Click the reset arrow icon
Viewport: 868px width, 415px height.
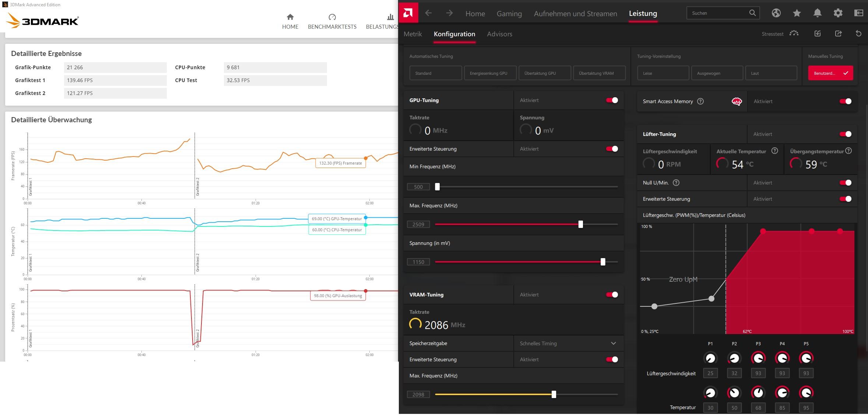click(858, 34)
